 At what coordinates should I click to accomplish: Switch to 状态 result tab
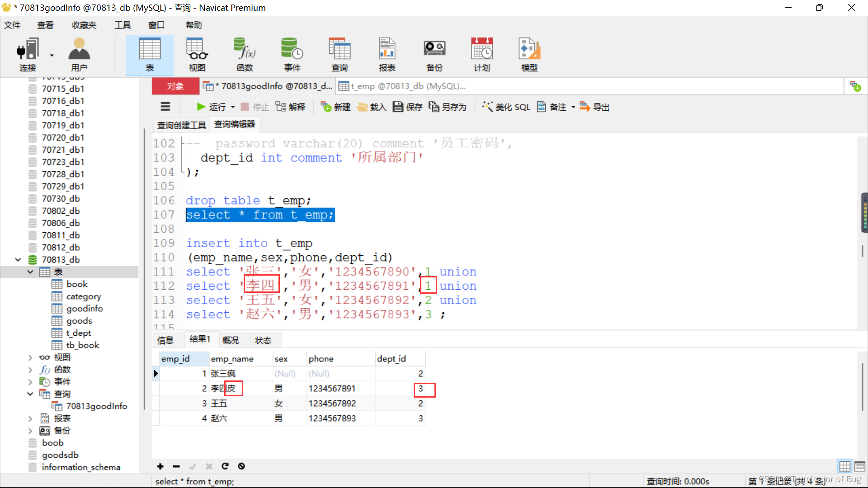tap(263, 340)
